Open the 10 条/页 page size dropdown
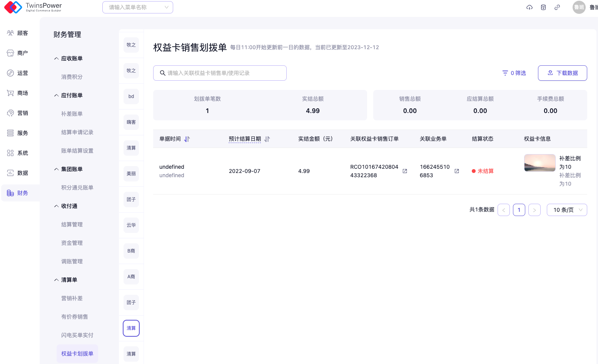Image resolution: width=598 pixels, height=364 pixels. click(566, 210)
